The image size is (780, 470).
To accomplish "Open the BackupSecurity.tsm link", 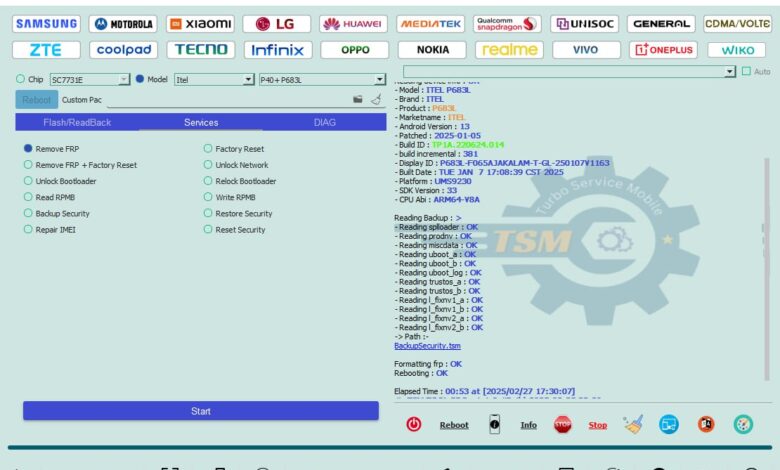I will coord(427,345).
